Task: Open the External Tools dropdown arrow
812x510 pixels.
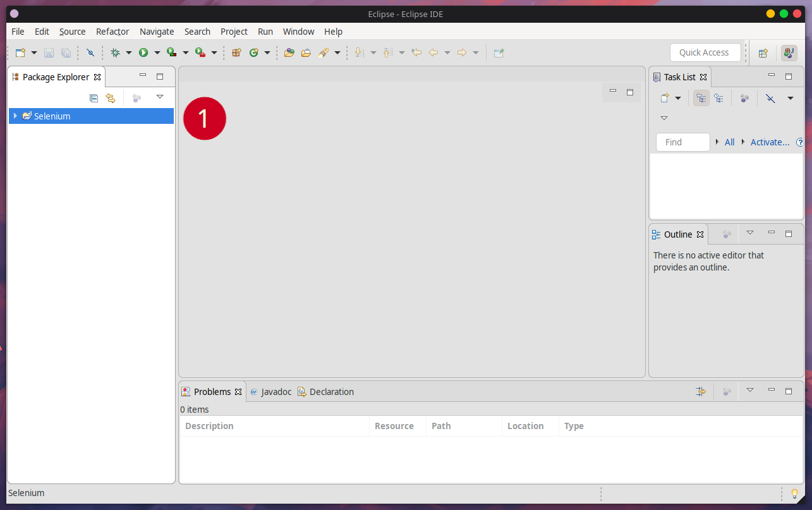Action: [214, 53]
